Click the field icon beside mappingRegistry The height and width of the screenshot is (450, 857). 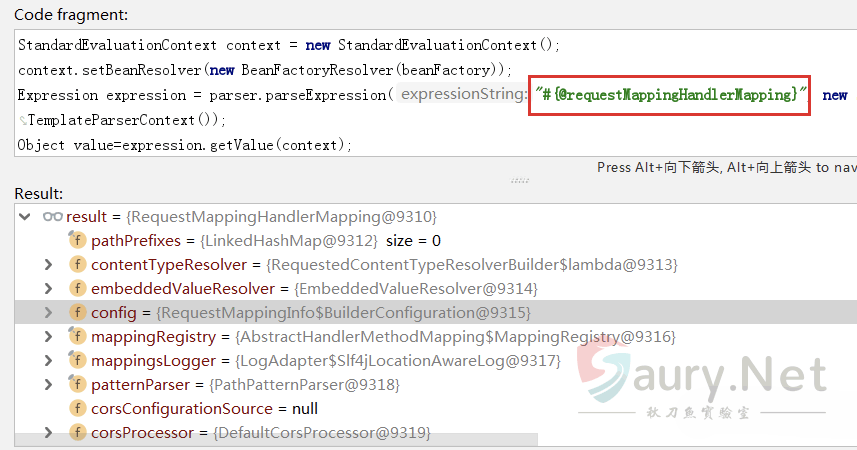(77, 336)
